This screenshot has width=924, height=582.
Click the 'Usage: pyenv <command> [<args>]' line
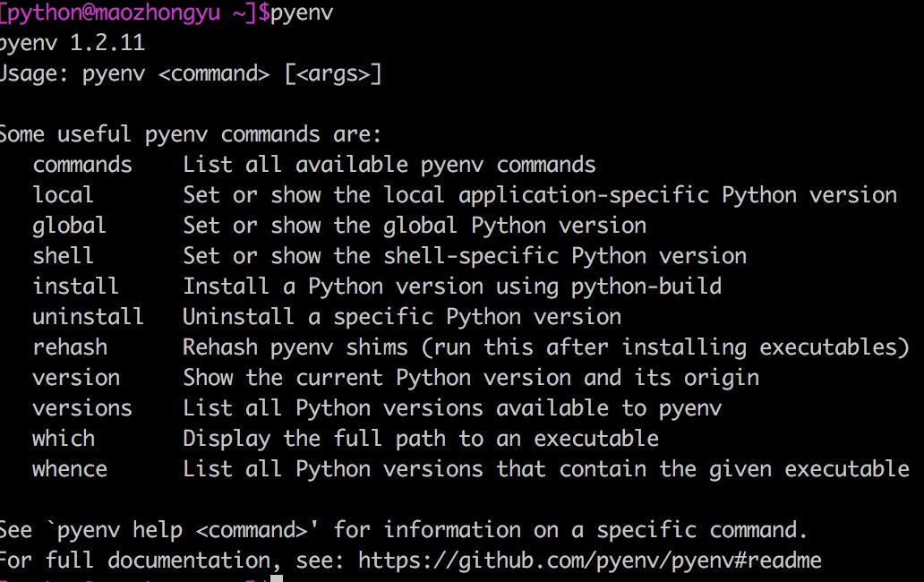click(191, 73)
